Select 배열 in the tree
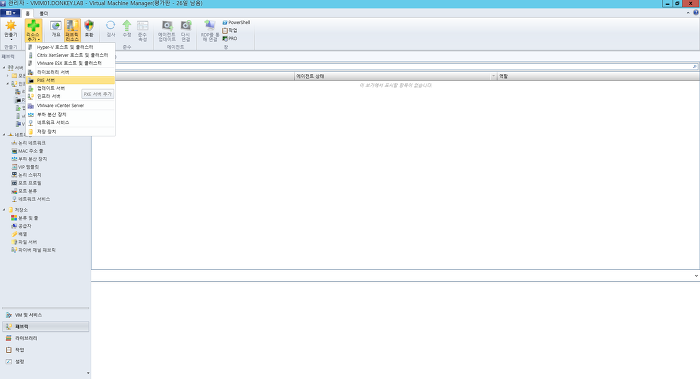 click(20, 234)
